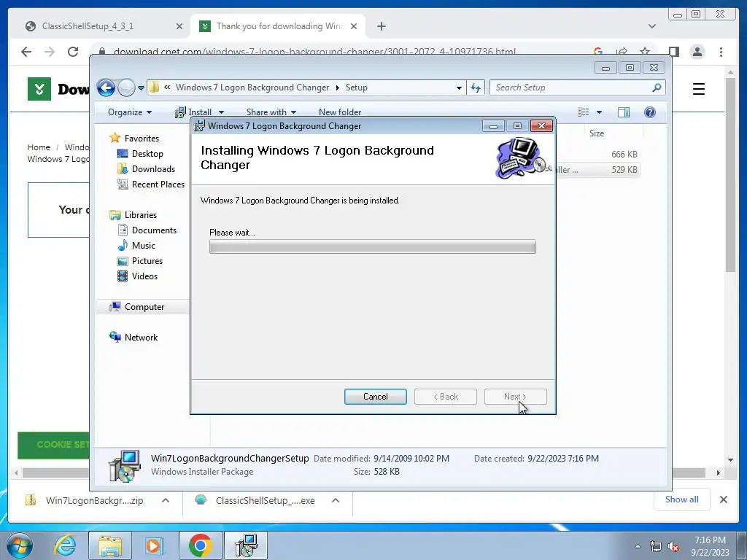Click Chrome's tab search chevron
This screenshot has width=747, height=560.
651,26
